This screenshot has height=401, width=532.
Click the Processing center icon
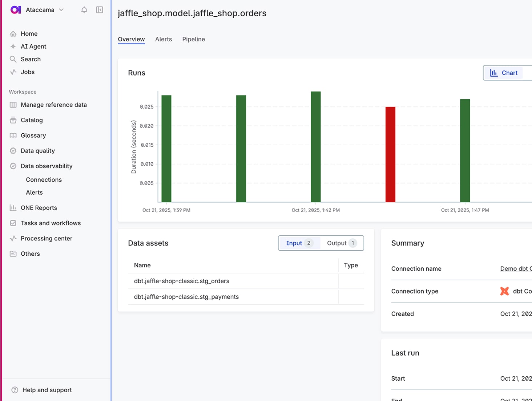(x=13, y=238)
